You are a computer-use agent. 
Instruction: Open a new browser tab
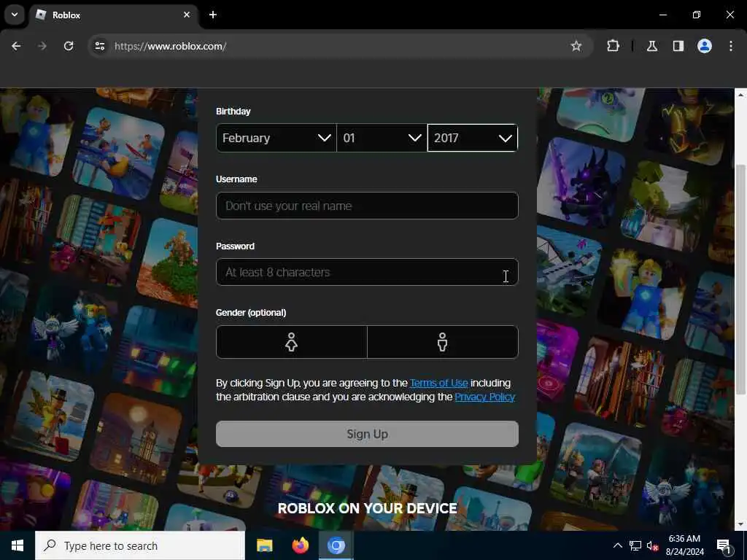pyautogui.click(x=213, y=15)
